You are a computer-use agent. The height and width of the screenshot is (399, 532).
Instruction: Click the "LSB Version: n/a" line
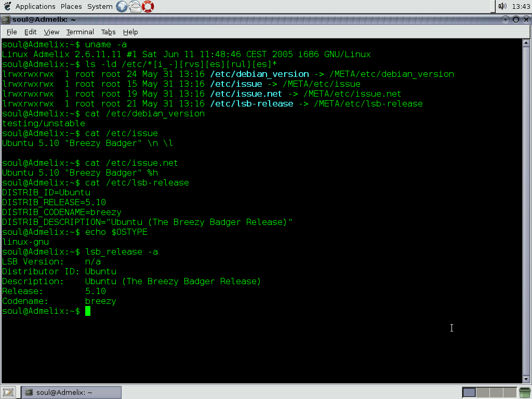(x=51, y=261)
